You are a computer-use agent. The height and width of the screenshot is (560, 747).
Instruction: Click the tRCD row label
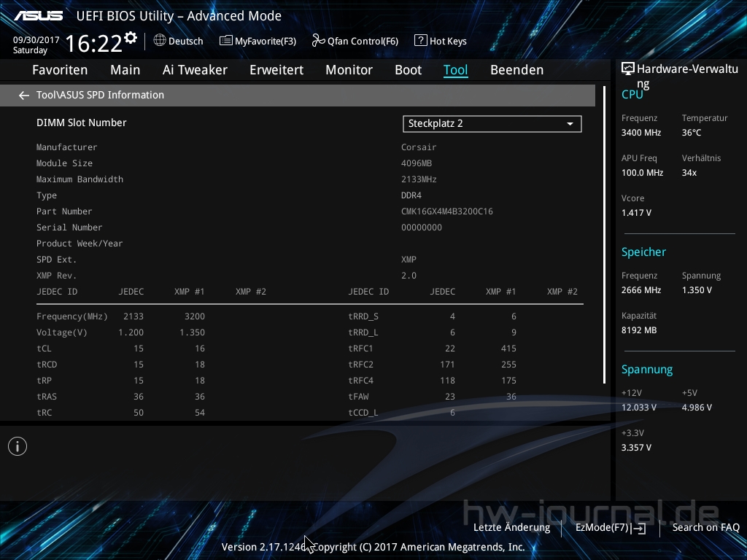point(47,365)
